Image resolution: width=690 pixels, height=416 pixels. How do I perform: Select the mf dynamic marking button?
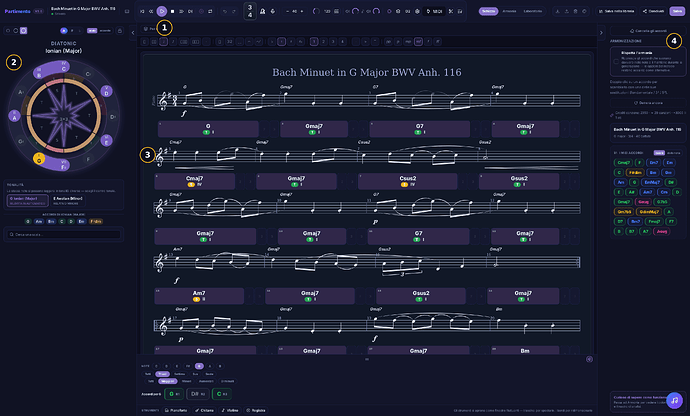[418, 41]
